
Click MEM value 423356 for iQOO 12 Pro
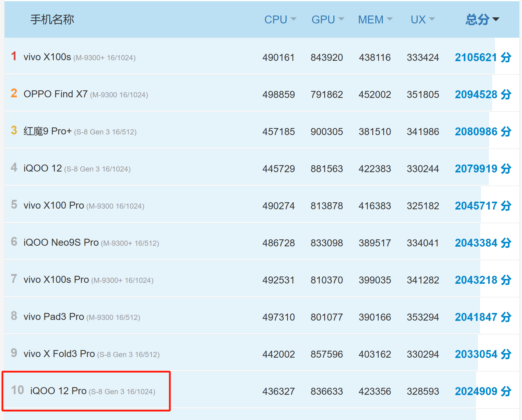(x=375, y=391)
